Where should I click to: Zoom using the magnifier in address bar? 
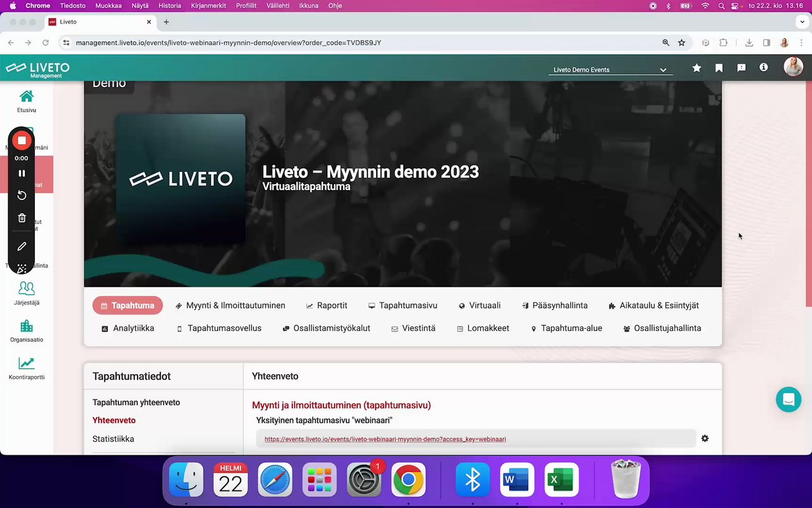tap(665, 43)
